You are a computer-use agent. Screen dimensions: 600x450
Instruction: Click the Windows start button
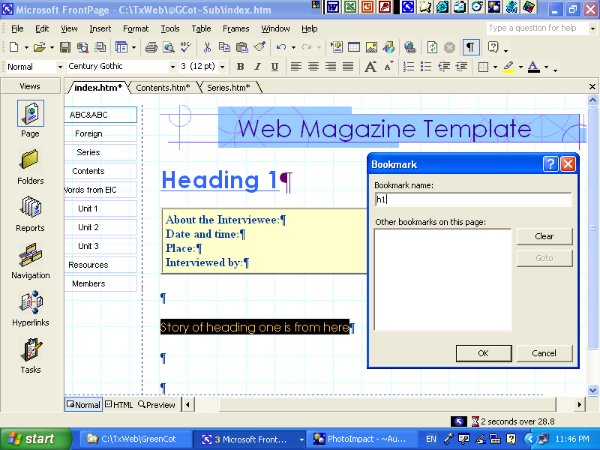tap(36, 439)
